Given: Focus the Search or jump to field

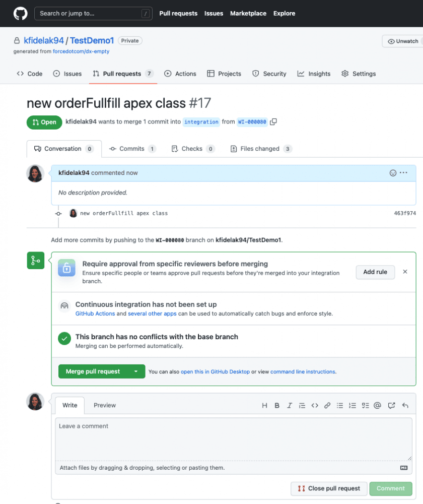Looking at the screenshot, I should (93, 14).
